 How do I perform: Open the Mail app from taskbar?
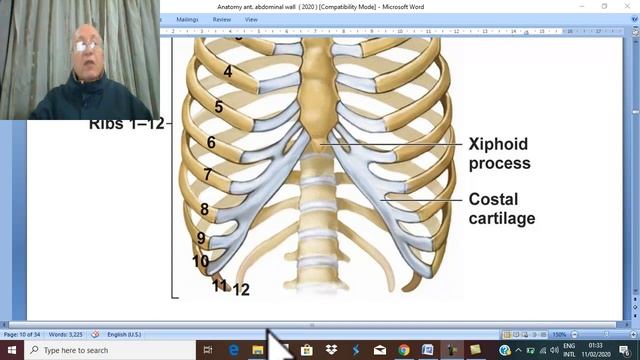coord(380,350)
